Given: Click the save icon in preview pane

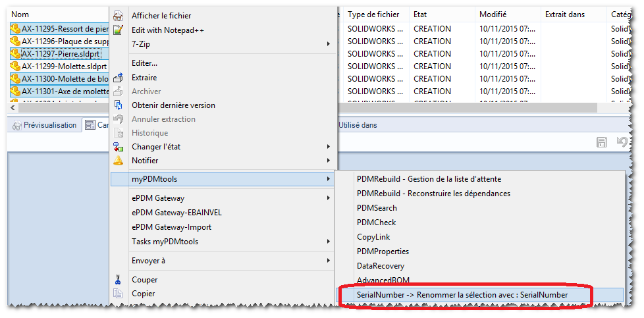Looking at the screenshot, I should click(601, 142).
